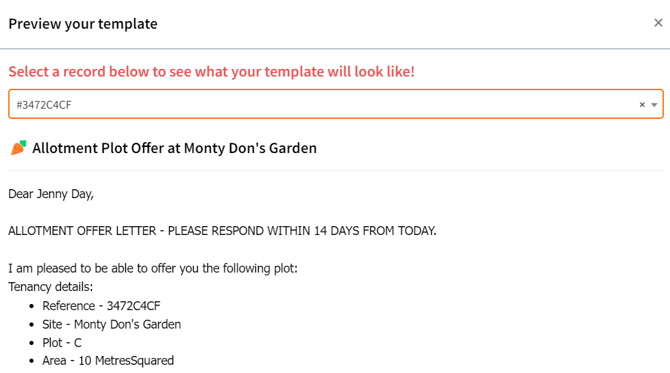Click the carrot icon beside the subject
This screenshot has width=670, height=373.
[18, 147]
